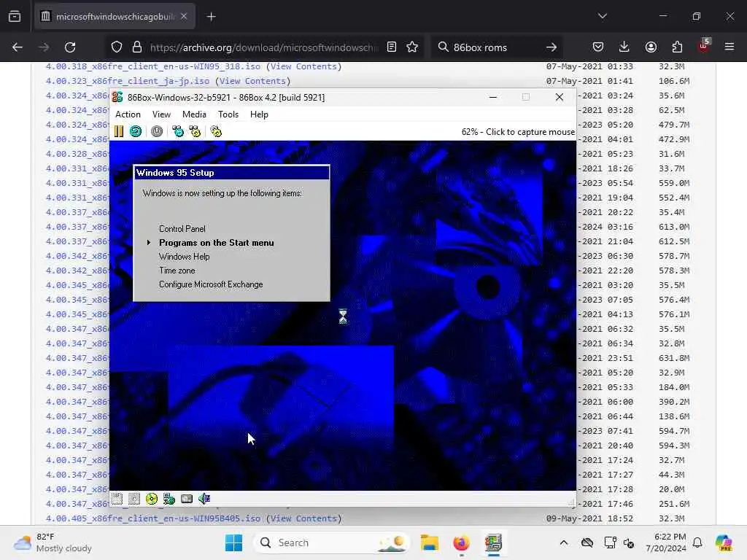Switch to Firefox on taskbar
This screenshot has height=560, width=747.
(x=461, y=542)
